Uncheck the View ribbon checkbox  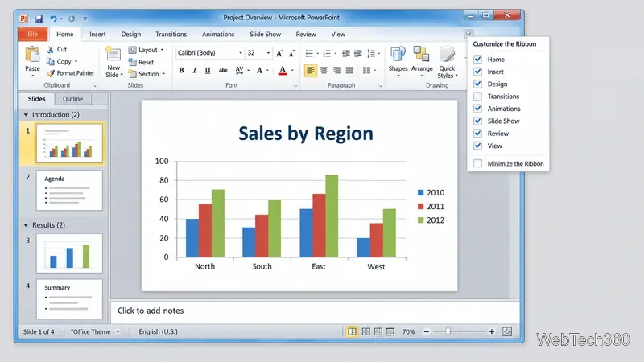tap(477, 146)
